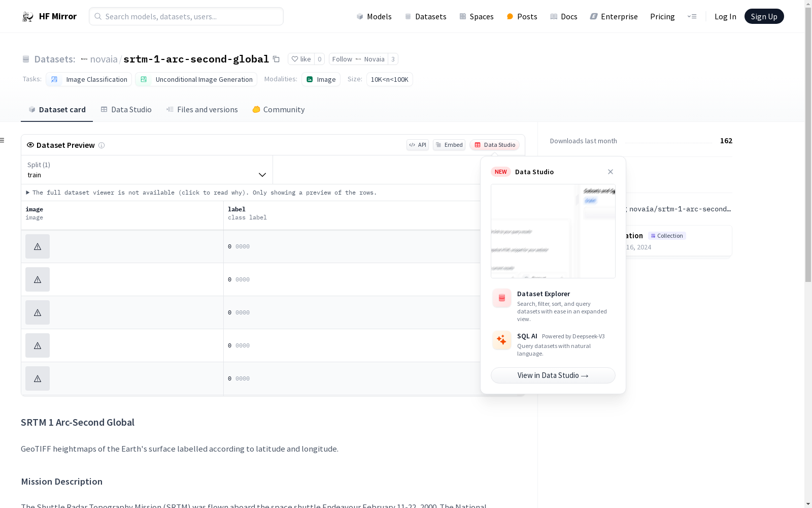
Task: Switch to Files and versions tab
Action: click(x=202, y=110)
